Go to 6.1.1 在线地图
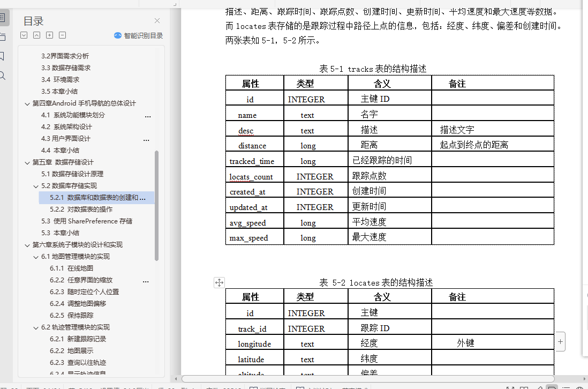 pyautogui.click(x=71, y=268)
